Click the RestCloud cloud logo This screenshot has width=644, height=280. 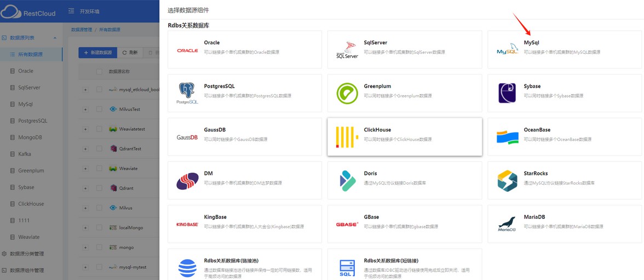tap(11, 11)
